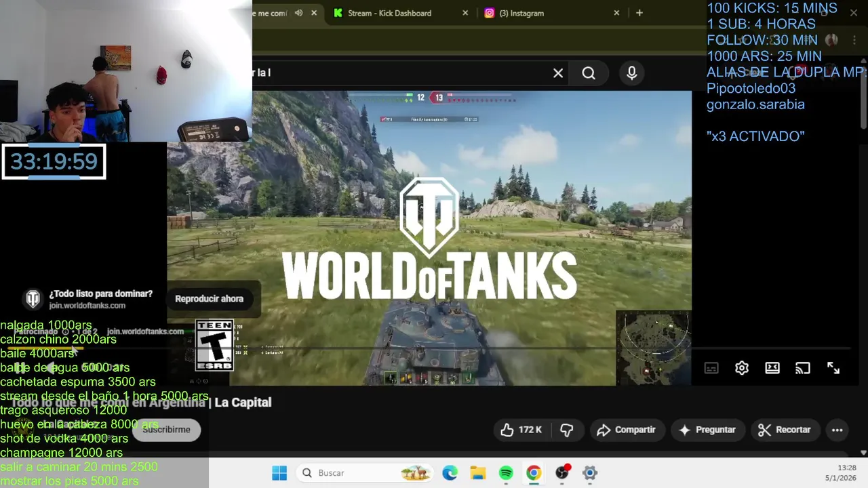
Task: Open File Explorer from taskbar
Action: [478, 473]
